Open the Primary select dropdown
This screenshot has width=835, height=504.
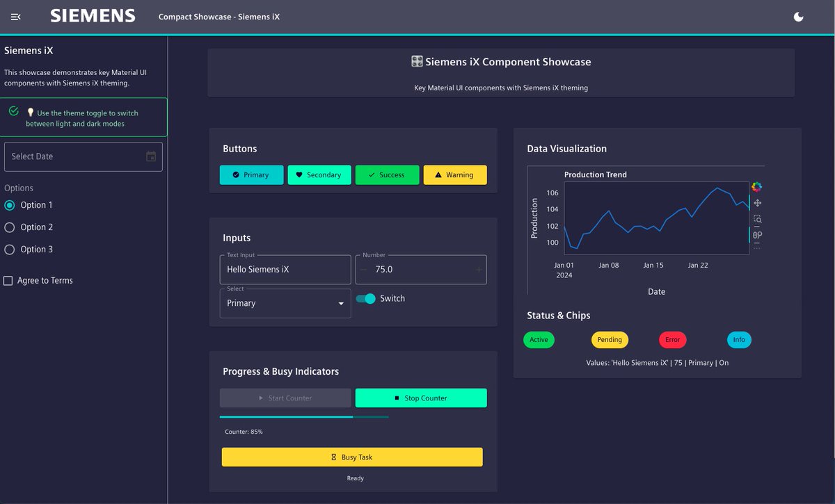[x=285, y=303]
